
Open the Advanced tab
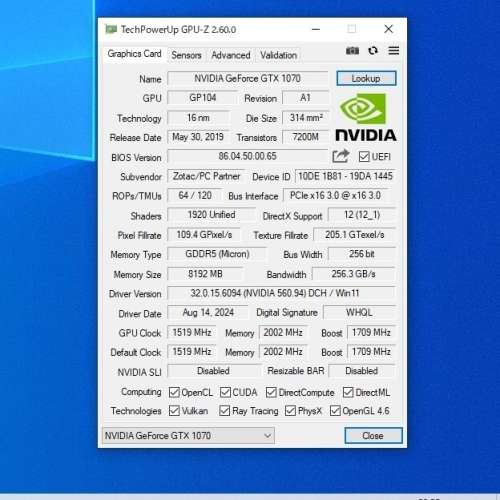(231, 55)
